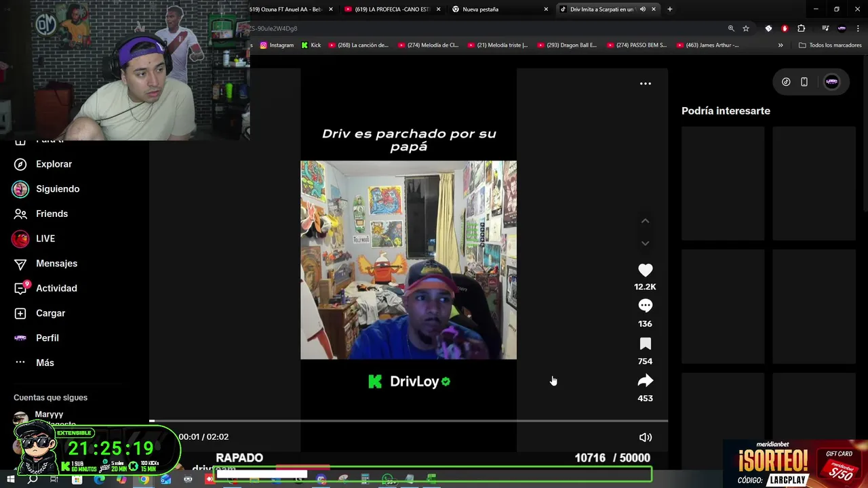Image resolution: width=868 pixels, height=488 pixels.
Task: Open the Melodía triste bookmark
Action: 498,45
